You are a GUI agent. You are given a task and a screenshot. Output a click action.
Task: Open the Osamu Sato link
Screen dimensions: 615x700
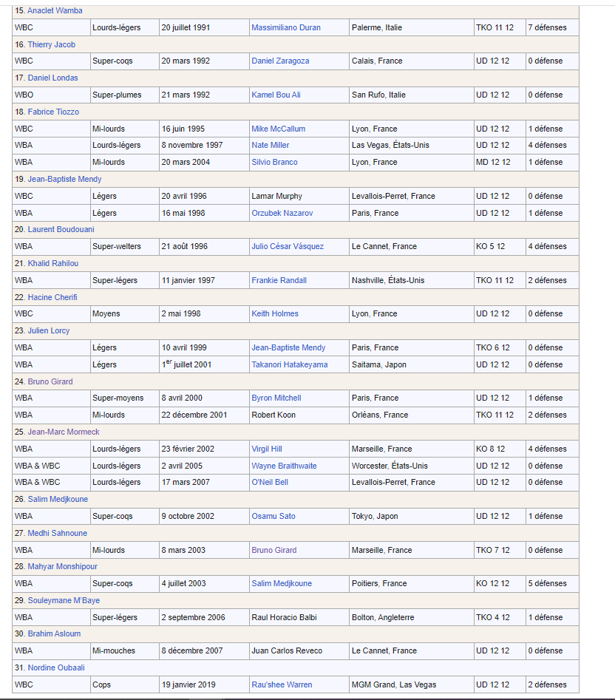[273, 516]
